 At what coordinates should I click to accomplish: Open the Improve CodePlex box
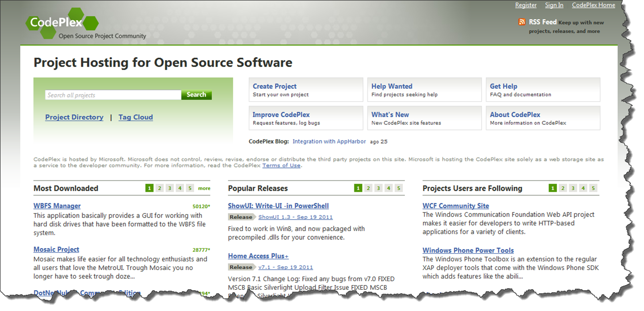tap(306, 118)
